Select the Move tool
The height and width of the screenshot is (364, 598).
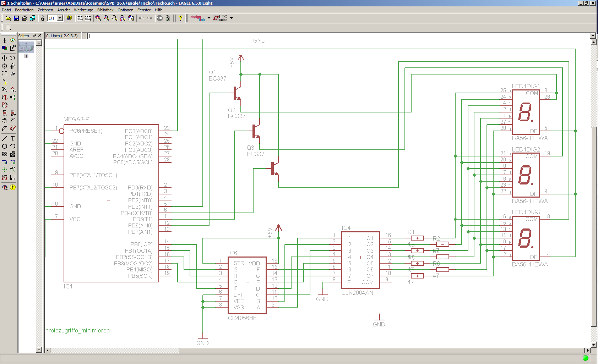coord(5,58)
